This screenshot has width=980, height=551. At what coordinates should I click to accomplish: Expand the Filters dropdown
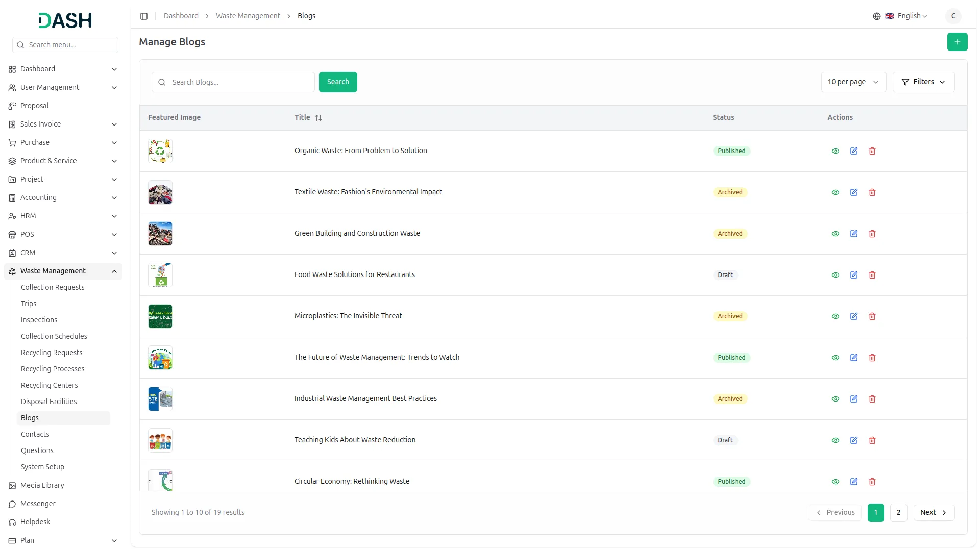(x=923, y=82)
